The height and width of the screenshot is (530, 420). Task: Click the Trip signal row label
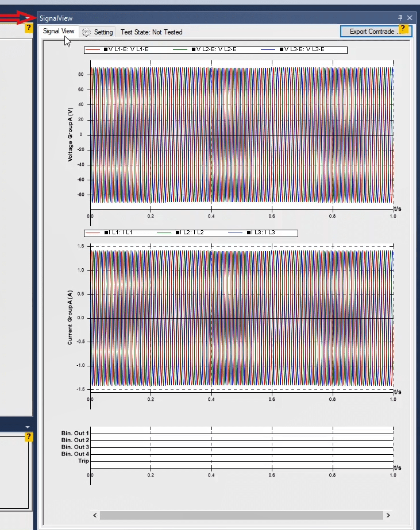pyautogui.click(x=83, y=461)
